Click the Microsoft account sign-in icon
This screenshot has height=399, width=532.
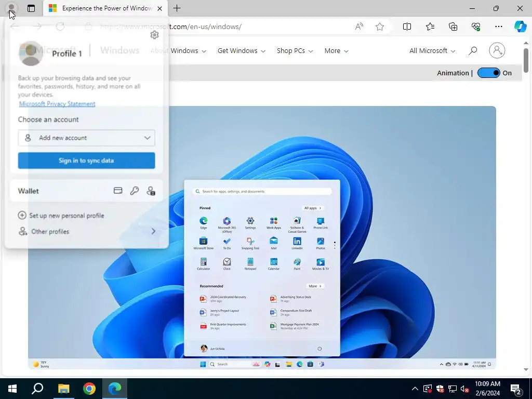[497, 50]
